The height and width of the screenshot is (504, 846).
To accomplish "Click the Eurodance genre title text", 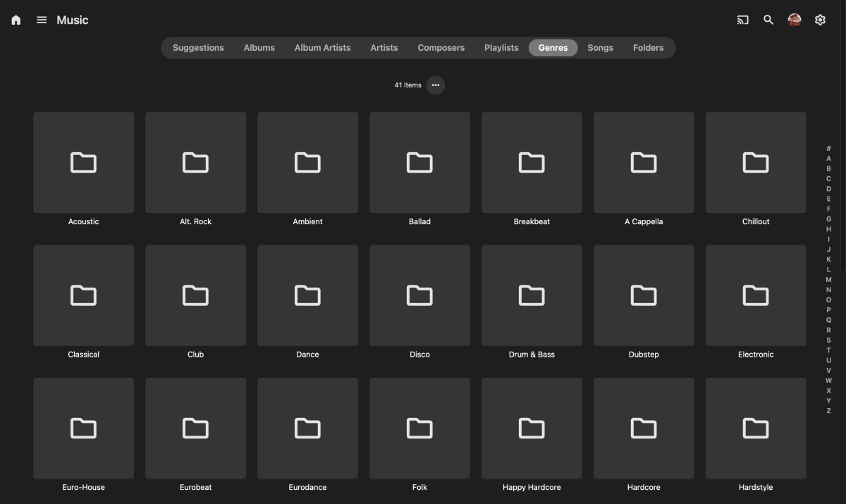I will [308, 487].
